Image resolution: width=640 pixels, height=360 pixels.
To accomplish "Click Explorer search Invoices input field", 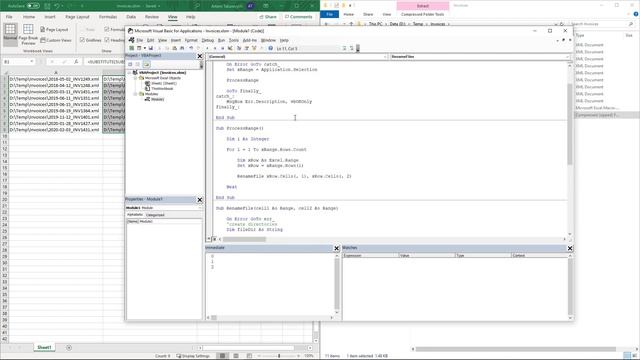I will [602, 24].
